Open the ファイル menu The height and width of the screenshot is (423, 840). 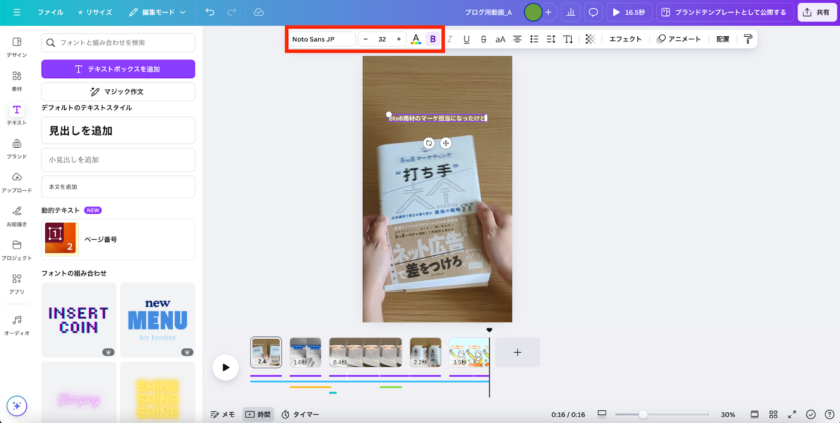point(50,12)
